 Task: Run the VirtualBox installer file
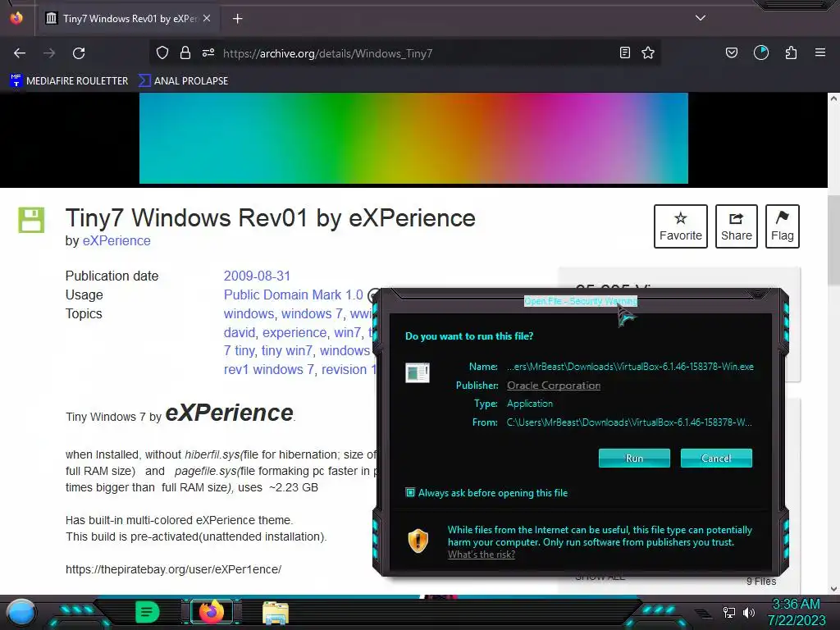tap(634, 458)
